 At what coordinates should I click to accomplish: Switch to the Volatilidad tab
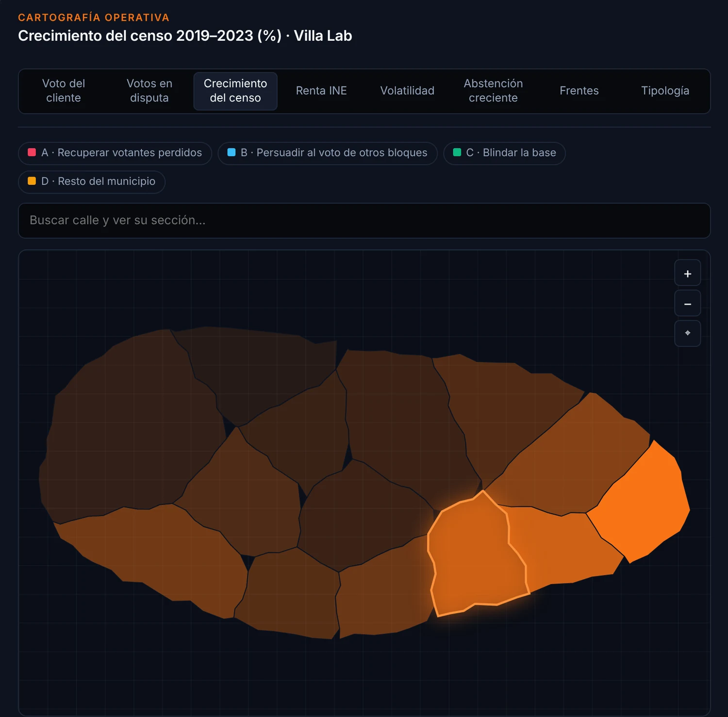click(407, 91)
